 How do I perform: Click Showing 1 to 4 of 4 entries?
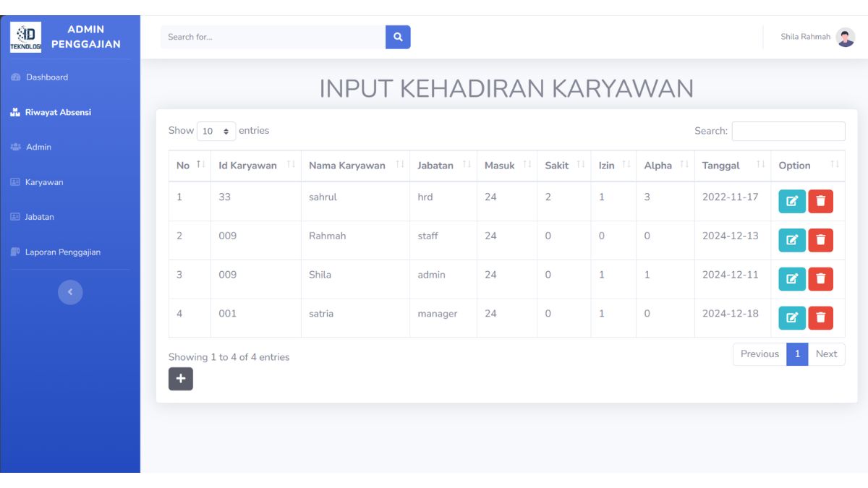click(x=229, y=357)
